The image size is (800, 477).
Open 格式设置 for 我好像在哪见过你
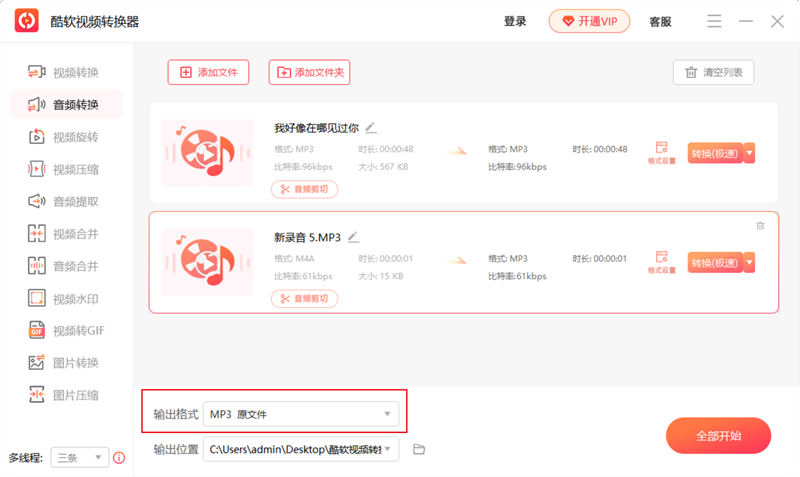point(662,153)
